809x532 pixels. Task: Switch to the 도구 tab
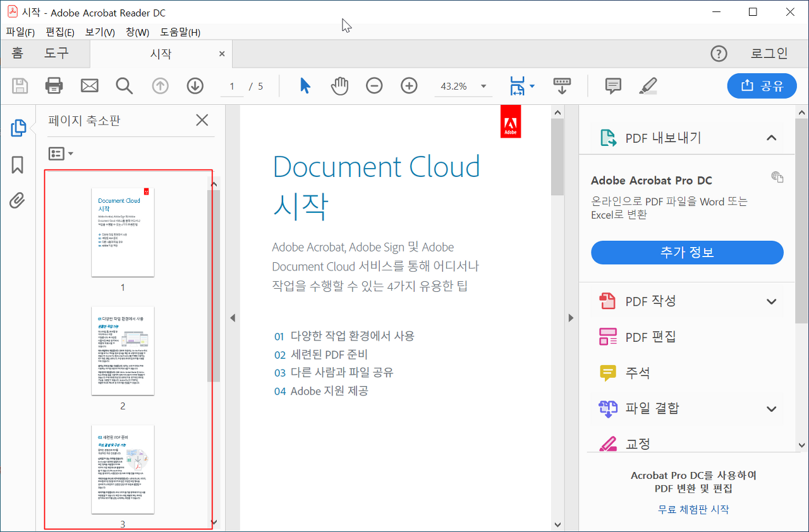[x=56, y=54]
